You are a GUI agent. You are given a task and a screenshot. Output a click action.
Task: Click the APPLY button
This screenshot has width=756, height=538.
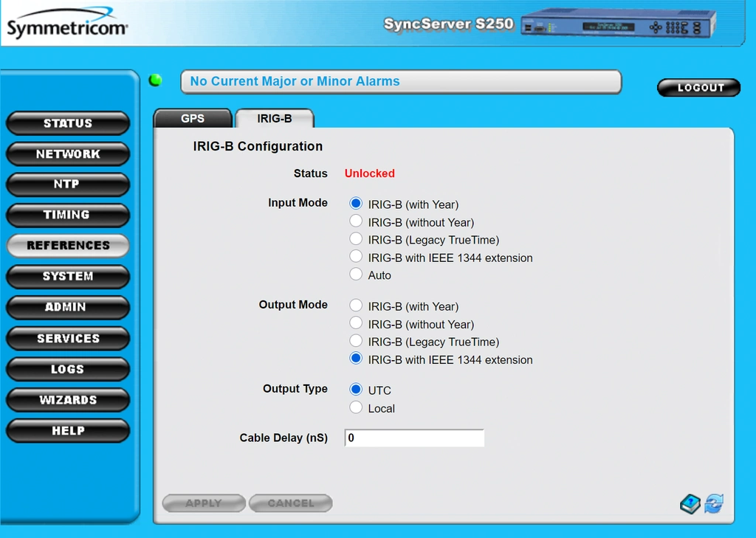pos(204,503)
